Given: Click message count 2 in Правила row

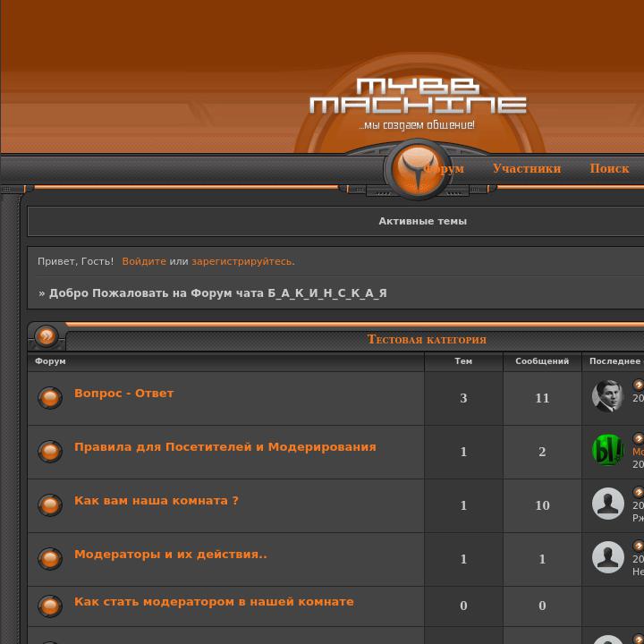Looking at the screenshot, I should 542,452.
